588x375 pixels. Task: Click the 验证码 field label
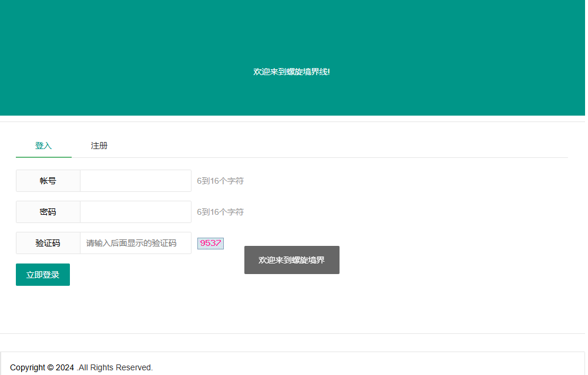click(48, 243)
